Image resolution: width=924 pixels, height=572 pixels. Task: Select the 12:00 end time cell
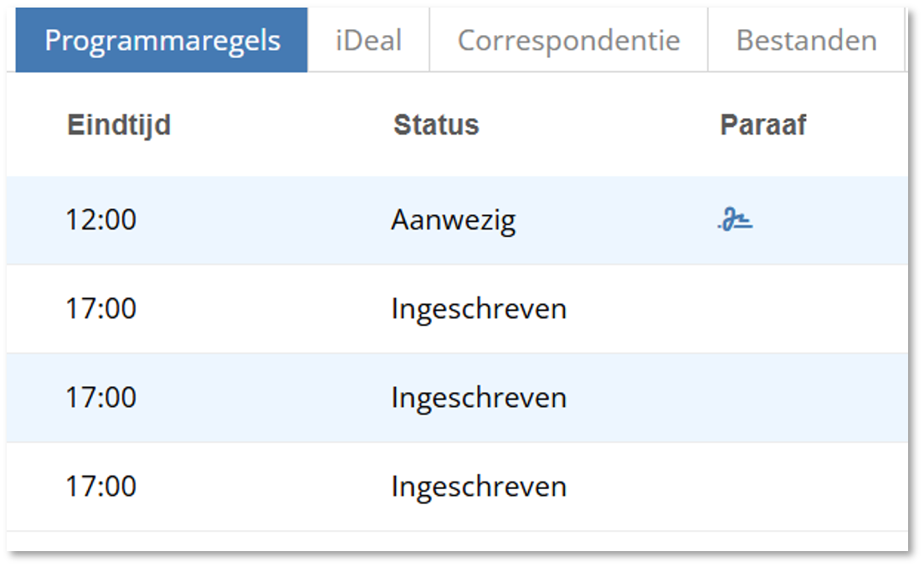tap(100, 220)
